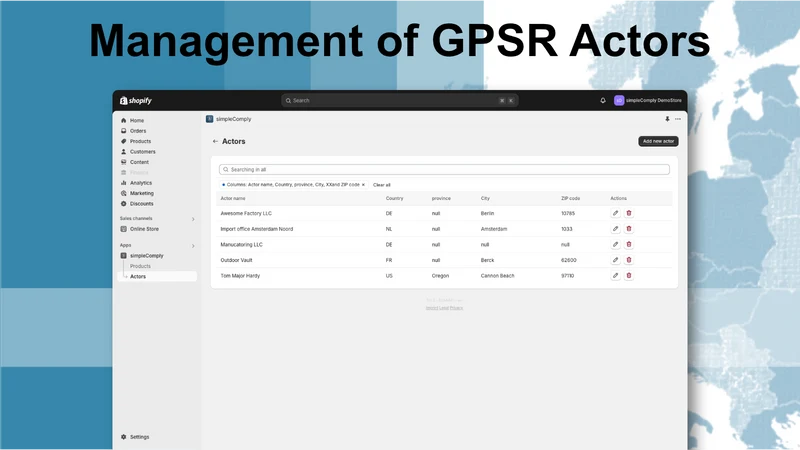Expand the Sales channels section
This screenshot has height=450, width=800.
pos(193,219)
